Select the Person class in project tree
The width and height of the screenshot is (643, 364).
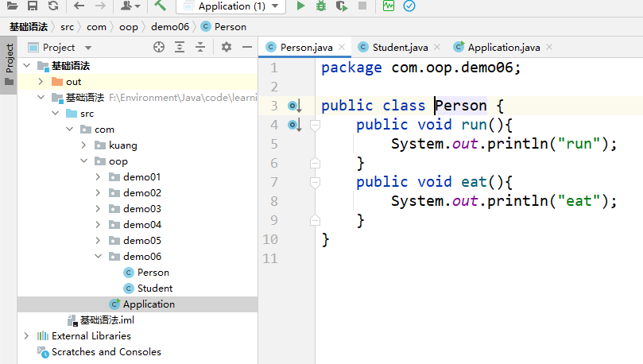(x=146, y=272)
